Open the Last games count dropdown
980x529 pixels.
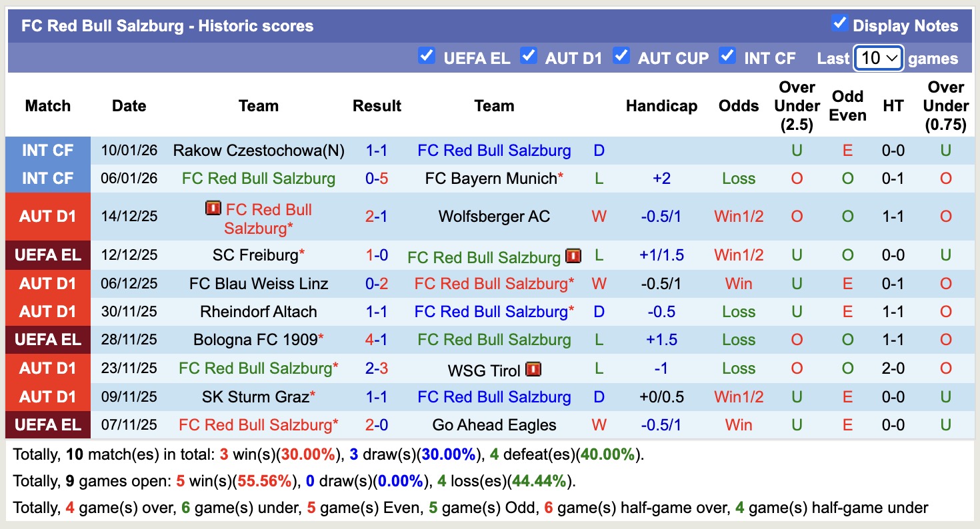click(878, 58)
